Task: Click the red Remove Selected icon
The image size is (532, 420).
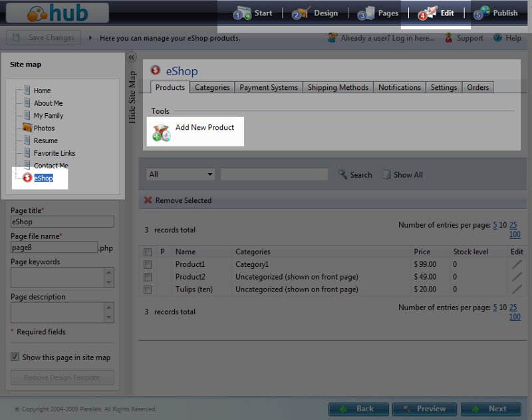Action: (148, 200)
